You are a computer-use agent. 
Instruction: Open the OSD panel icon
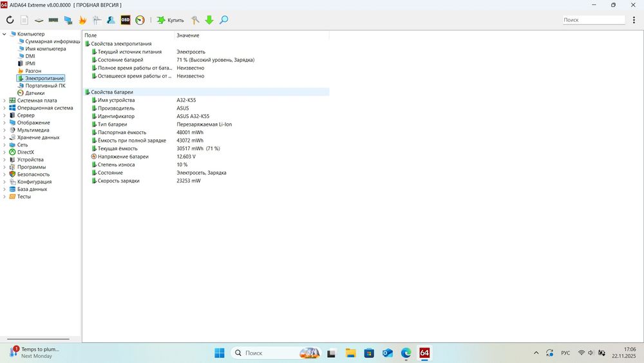[126, 20]
